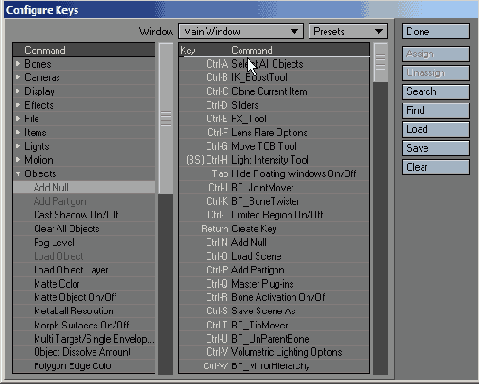
Task: Click the key list scrollbar thumb
Action: [380, 62]
